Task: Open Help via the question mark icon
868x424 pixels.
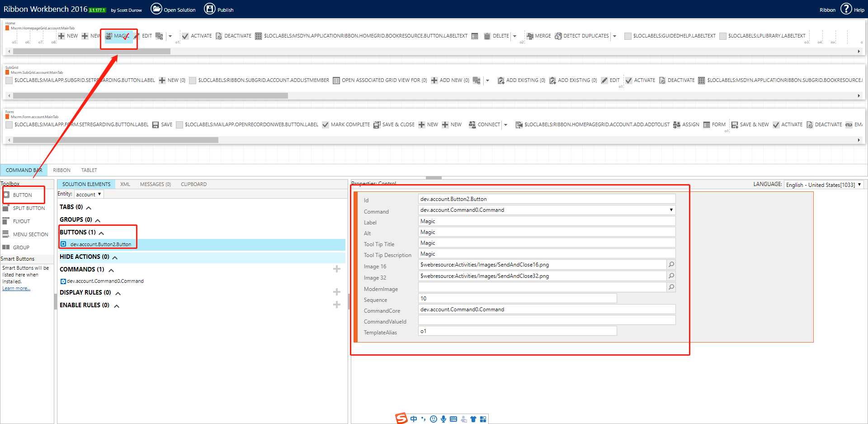Action: pos(846,9)
